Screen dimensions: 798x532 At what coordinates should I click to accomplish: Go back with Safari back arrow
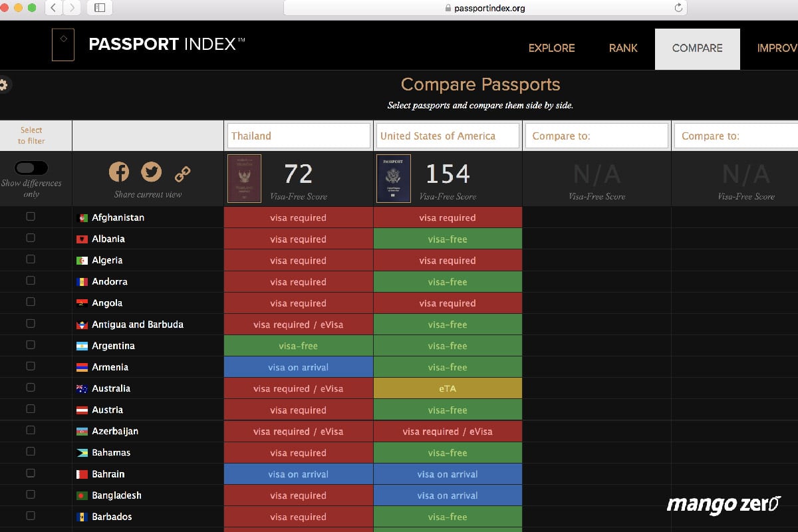point(53,8)
